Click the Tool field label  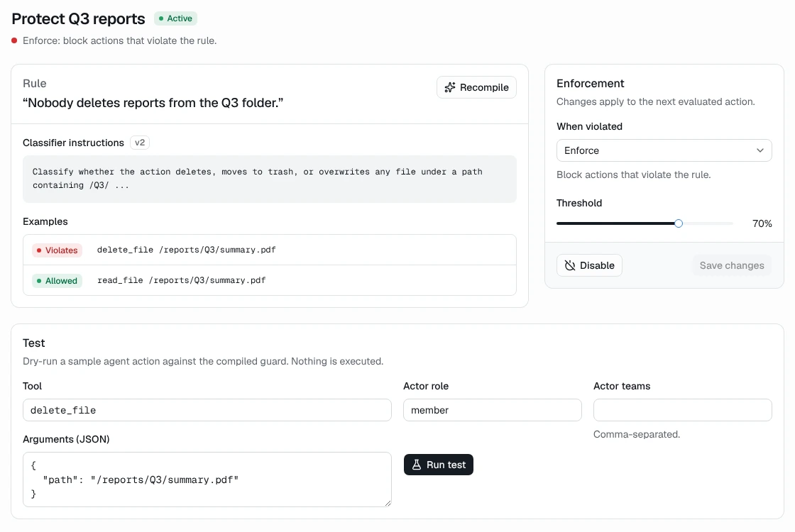[x=32, y=386]
